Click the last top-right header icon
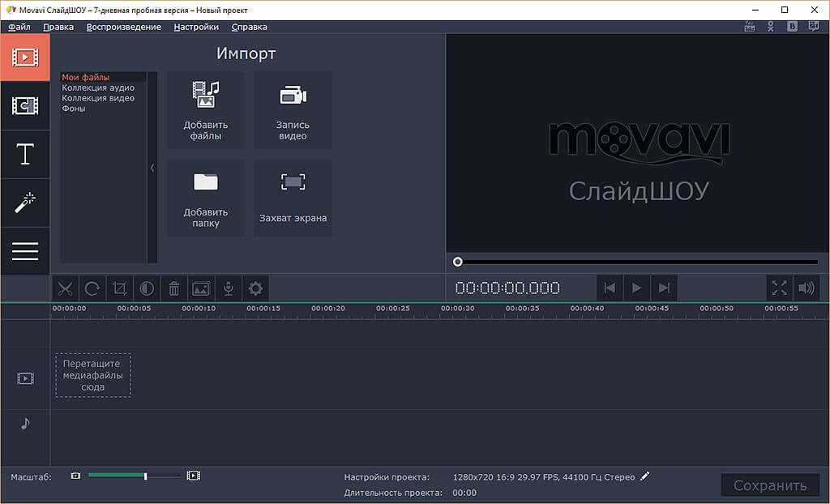This screenshot has height=504, width=830. [x=814, y=27]
